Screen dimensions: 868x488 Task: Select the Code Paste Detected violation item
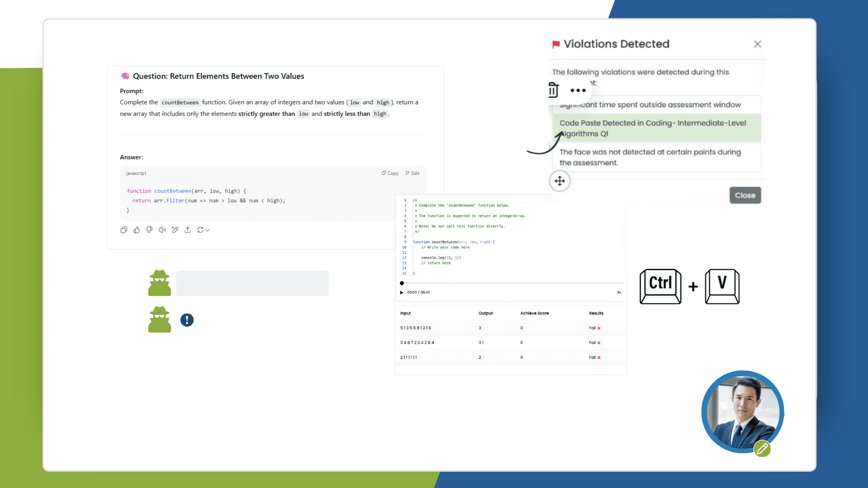click(656, 128)
